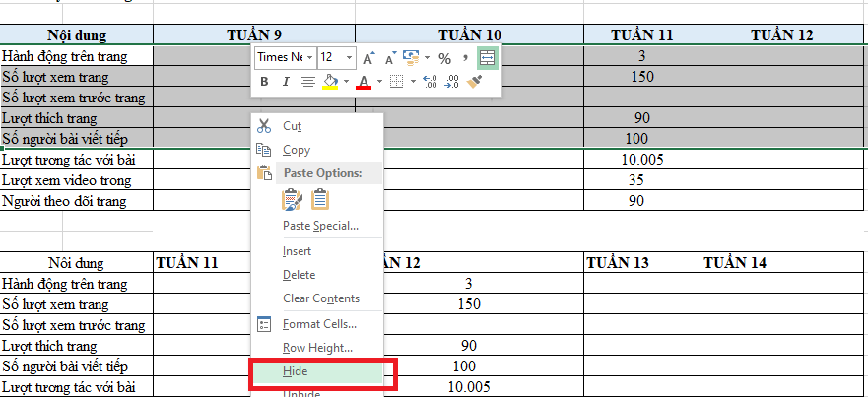This screenshot has height=397, width=868.
Task: Expand the fill color dropdown arrow
Action: click(x=346, y=82)
